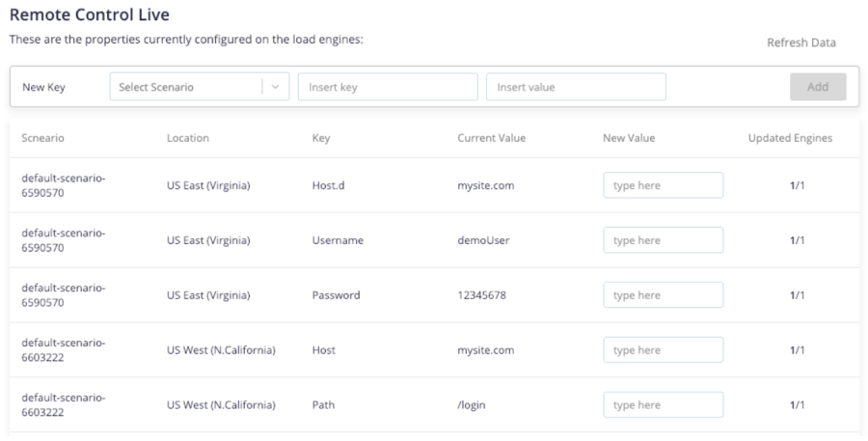Click the Insert key field
Image resolution: width=868 pixels, height=441 pixels.
[387, 87]
